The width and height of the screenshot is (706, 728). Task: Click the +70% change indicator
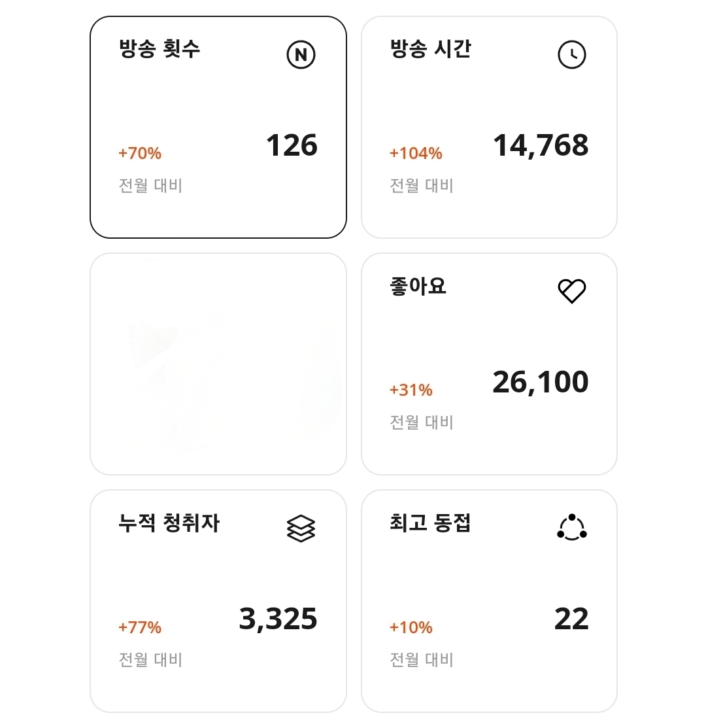point(140,154)
